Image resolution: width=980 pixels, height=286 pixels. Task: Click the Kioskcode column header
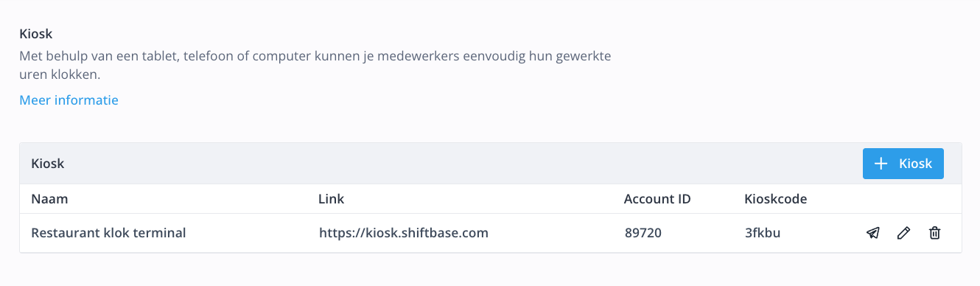tap(776, 199)
